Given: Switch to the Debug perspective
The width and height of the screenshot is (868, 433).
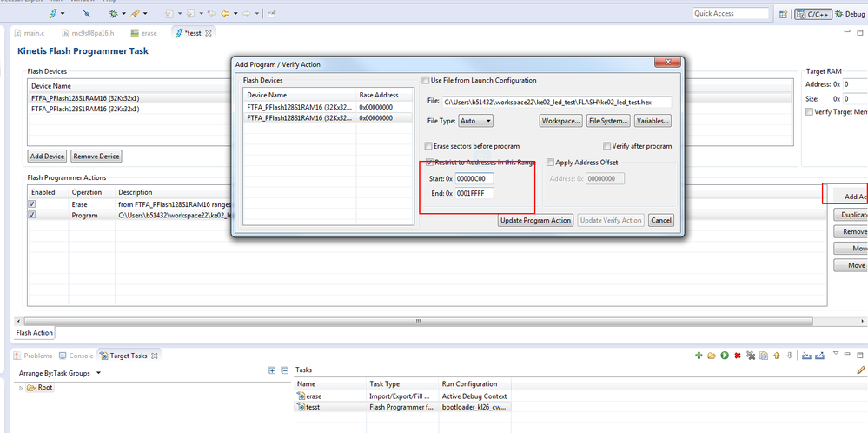Looking at the screenshot, I should coord(850,14).
